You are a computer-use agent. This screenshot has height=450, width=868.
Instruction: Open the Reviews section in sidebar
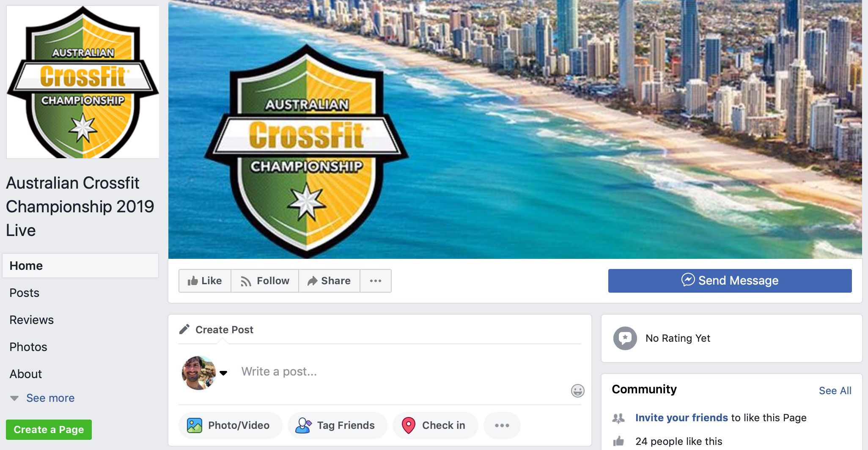(32, 320)
